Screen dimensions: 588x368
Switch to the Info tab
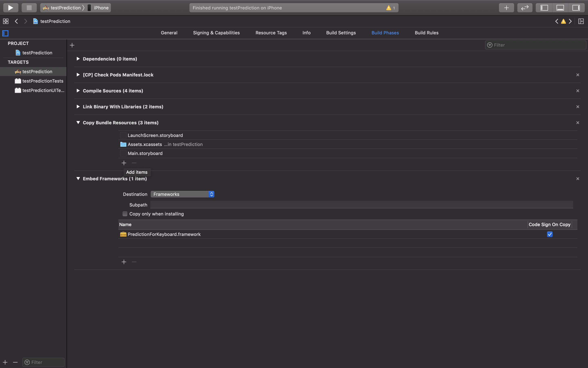[306, 33]
